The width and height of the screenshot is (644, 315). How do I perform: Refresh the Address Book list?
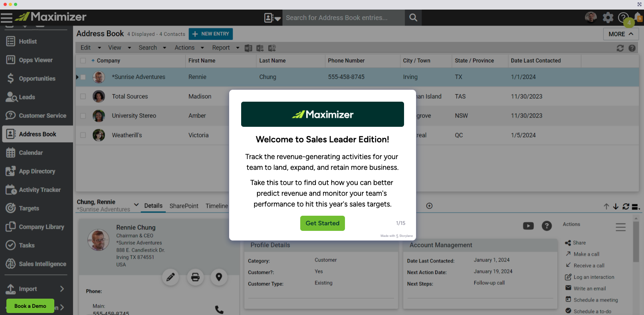[x=620, y=48]
